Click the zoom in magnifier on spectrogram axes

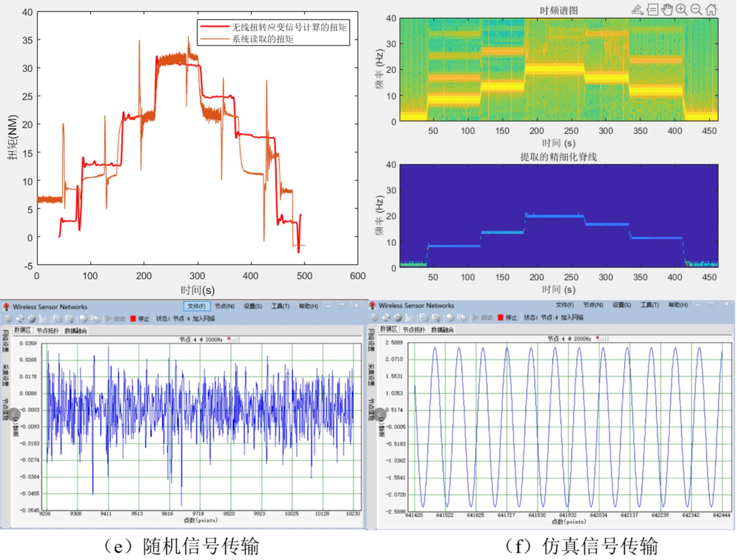pos(682,10)
